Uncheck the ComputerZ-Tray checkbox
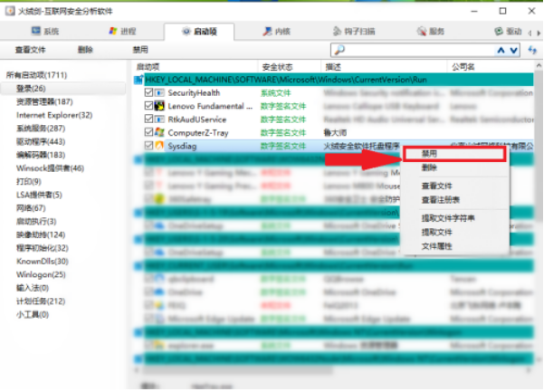 click(x=148, y=132)
